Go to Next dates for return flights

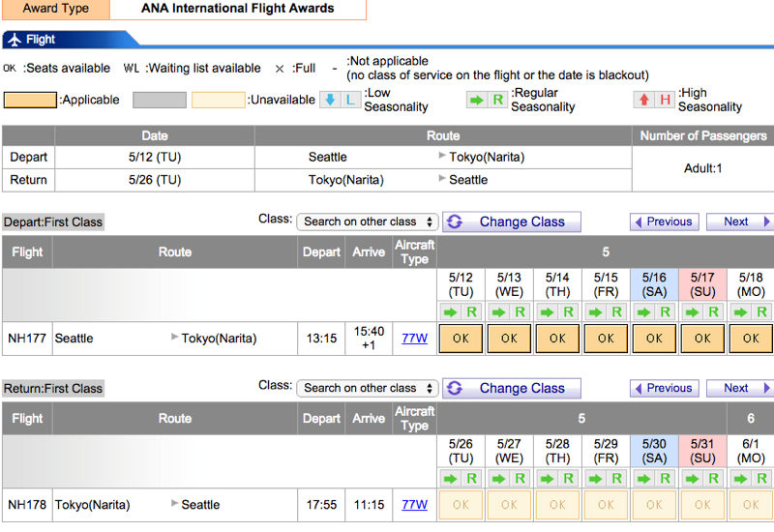coord(740,389)
